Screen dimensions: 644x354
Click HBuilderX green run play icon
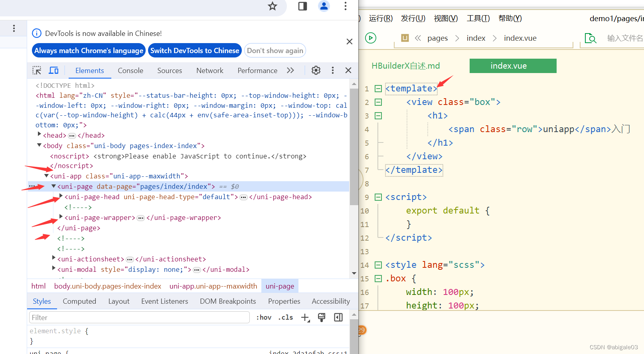click(x=371, y=38)
